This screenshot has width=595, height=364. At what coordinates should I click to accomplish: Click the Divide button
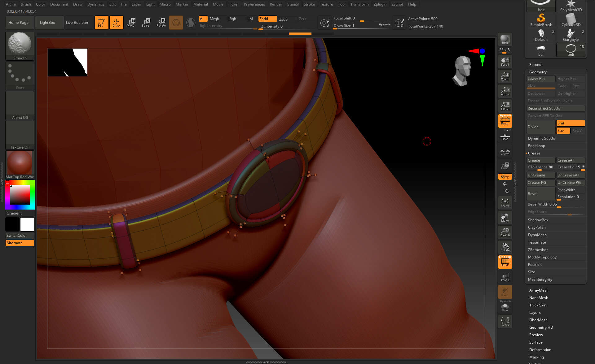541,127
